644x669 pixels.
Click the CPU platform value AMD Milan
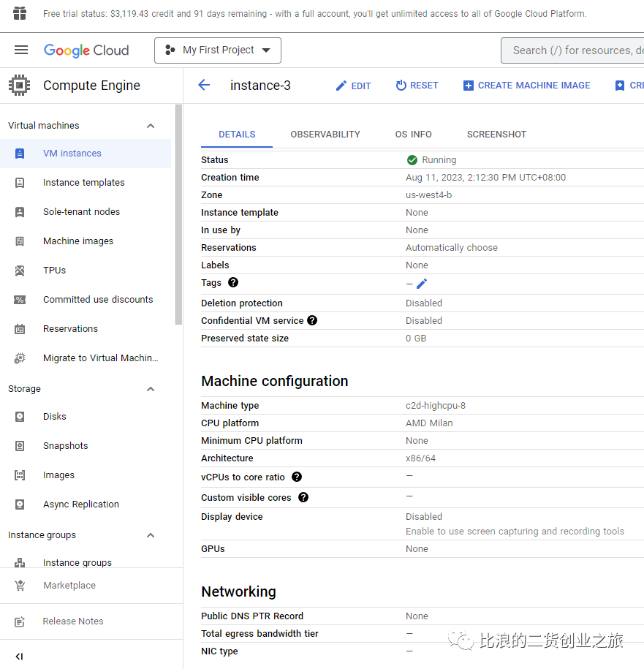[x=429, y=423]
